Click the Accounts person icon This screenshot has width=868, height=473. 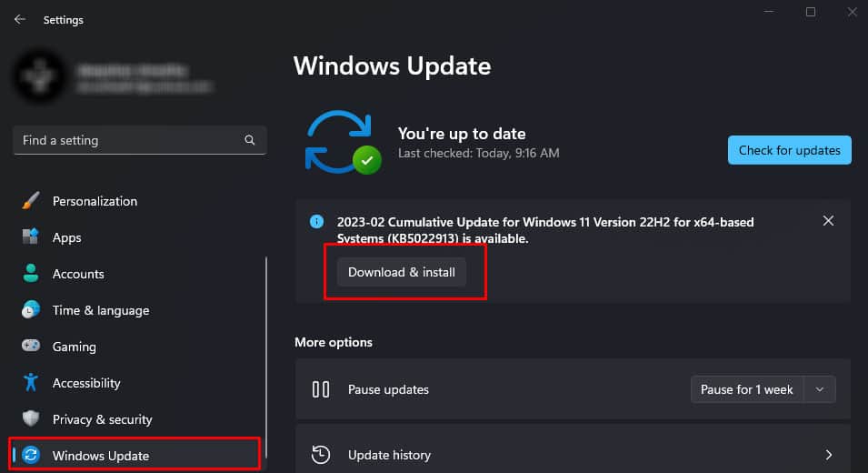click(x=31, y=273)
